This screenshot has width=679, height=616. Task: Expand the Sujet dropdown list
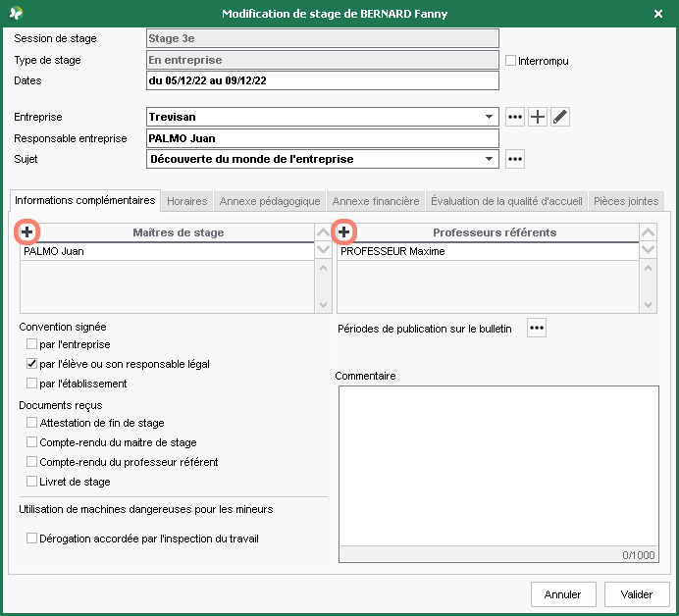[489, 159]
